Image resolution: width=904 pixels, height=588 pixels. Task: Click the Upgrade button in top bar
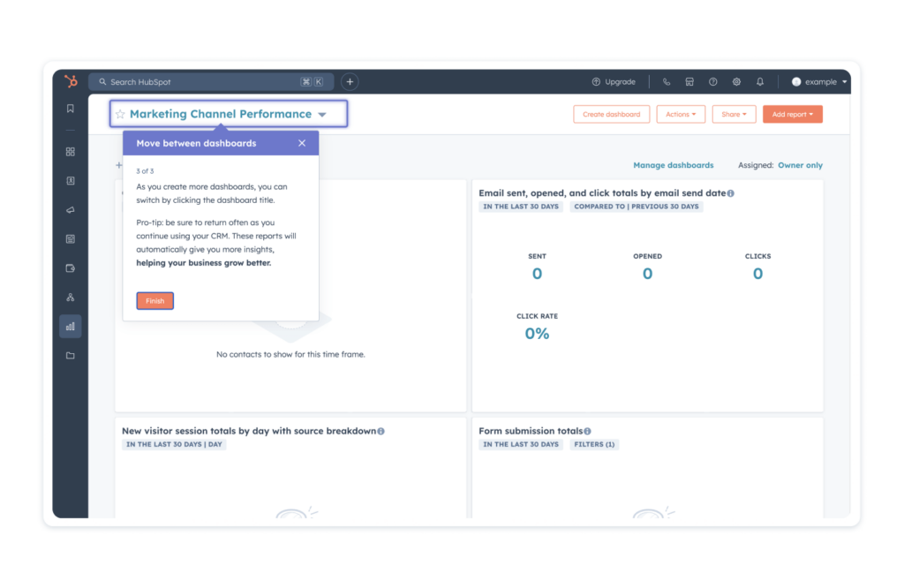(x=614, y=82)
